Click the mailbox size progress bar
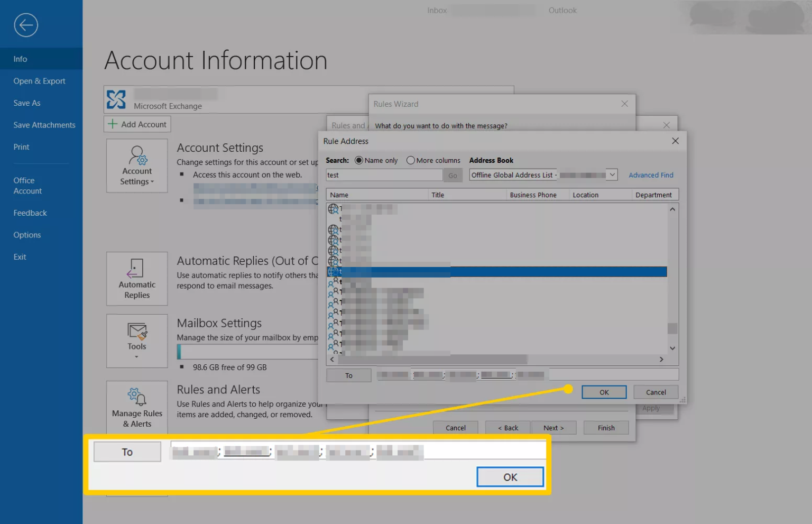The height and width of the screenshot is (524, 812). [247, 352]
